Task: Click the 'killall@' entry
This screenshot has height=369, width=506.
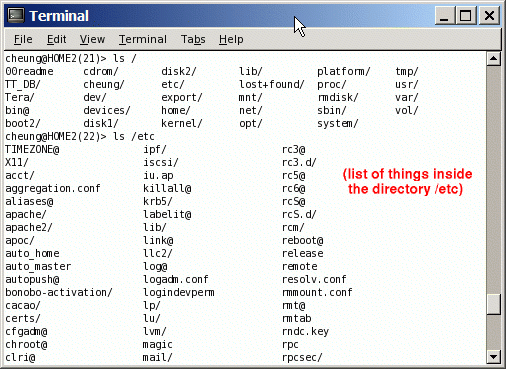Action: tap(167, 188)
